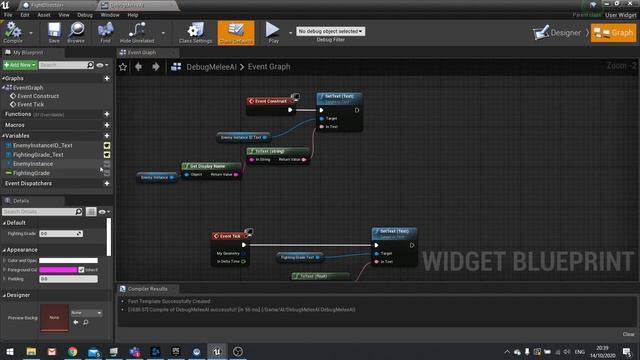Open the Debug menu
640x360 pixels.
click(85, 15)
